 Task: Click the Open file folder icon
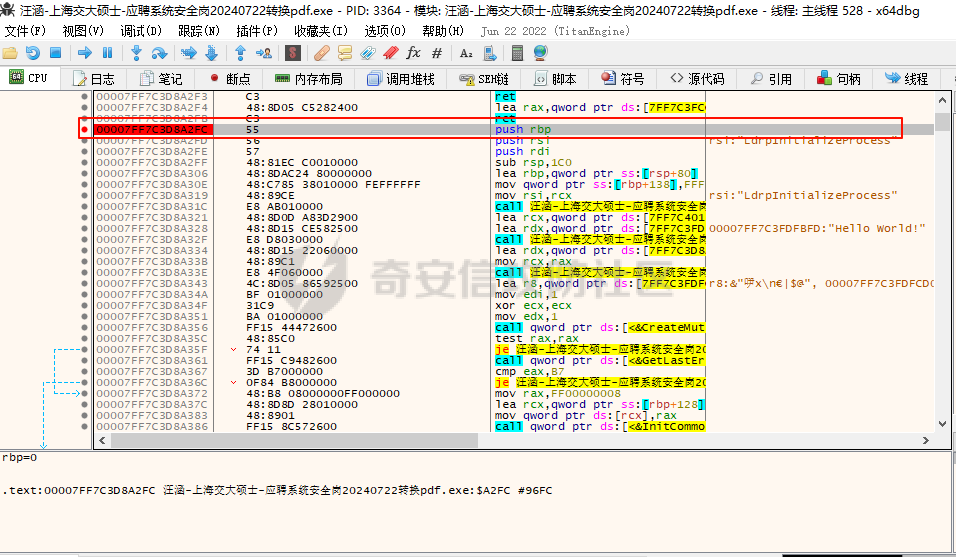tap(10, 53)
